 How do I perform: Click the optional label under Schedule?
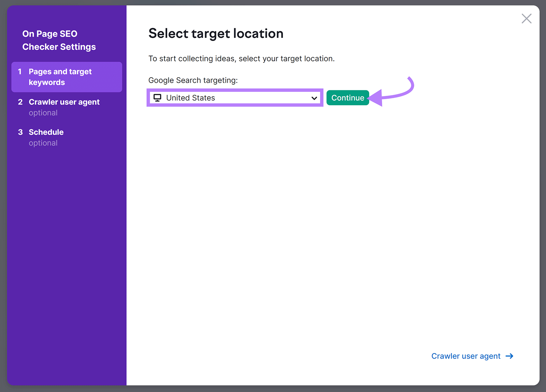tap(43, 143)
